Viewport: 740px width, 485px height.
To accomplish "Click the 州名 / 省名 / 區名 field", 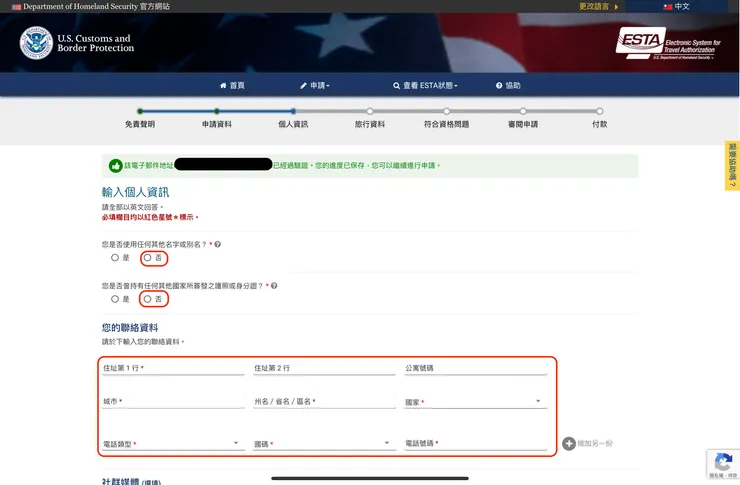I will pos(324,401).
